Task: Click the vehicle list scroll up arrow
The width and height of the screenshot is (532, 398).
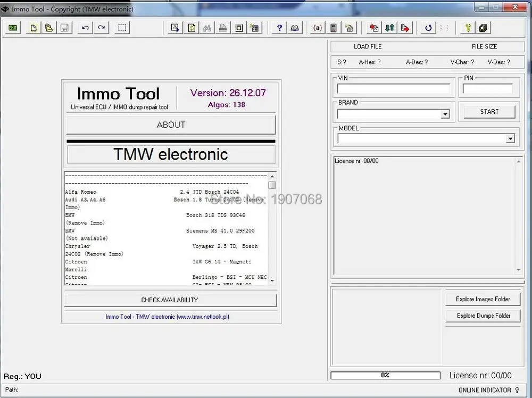Action: pos(272,177)
